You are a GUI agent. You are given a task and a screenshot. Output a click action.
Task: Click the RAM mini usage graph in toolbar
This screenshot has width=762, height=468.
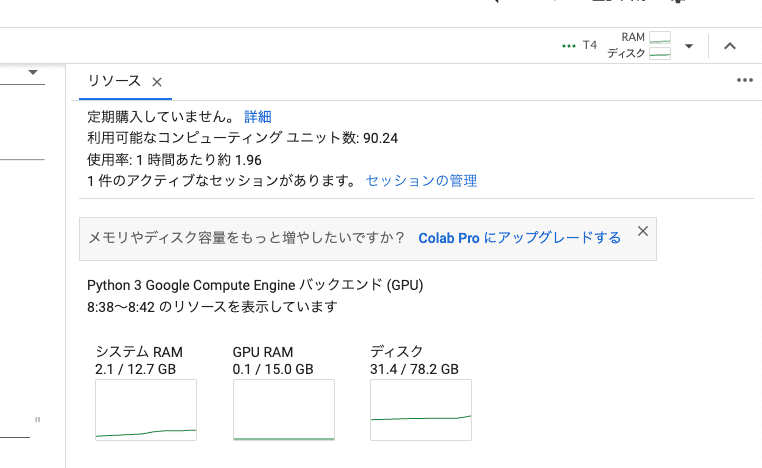(x=660, y=37)
